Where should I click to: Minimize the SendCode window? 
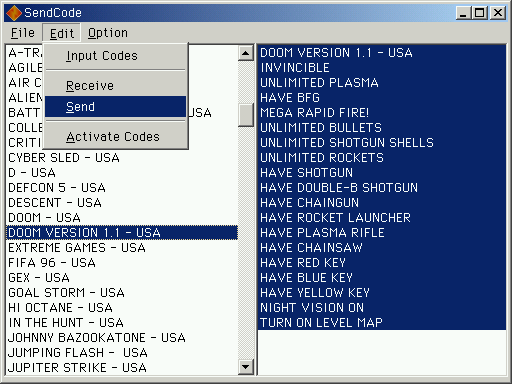click(463, 13)
